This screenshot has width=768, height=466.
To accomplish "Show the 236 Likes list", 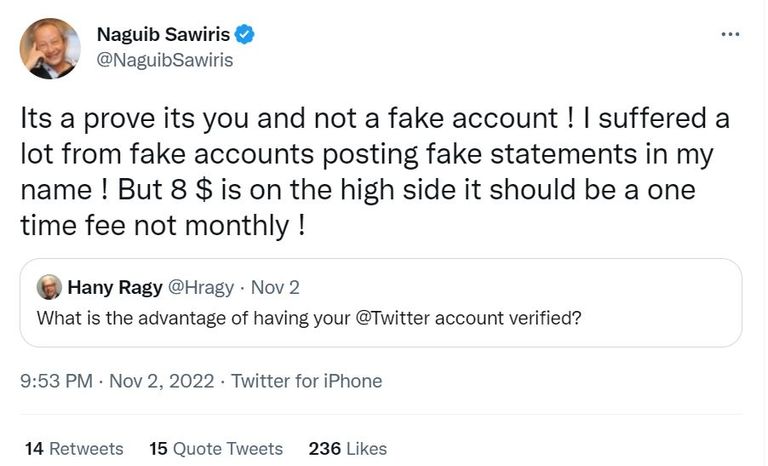I will click(x=348, y=448).
